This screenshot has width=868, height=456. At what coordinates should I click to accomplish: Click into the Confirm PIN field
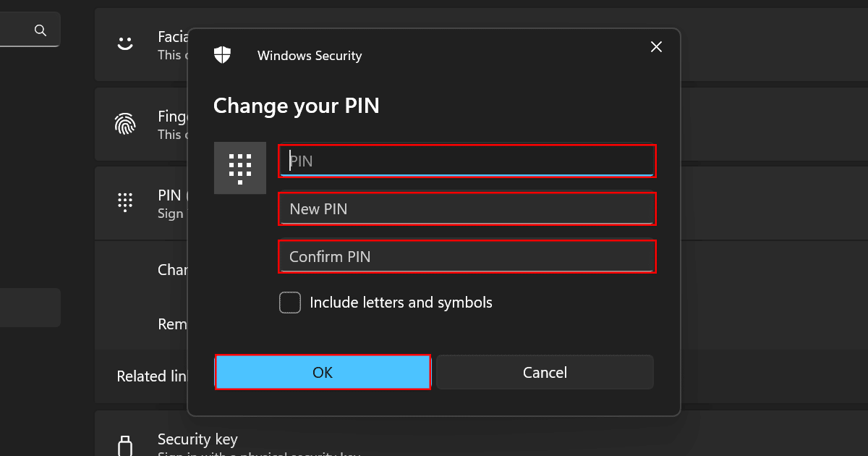point(467,256)
